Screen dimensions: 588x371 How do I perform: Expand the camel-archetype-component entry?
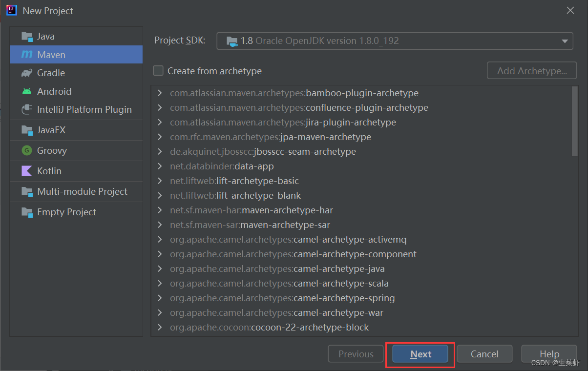[x=160, y=254]
